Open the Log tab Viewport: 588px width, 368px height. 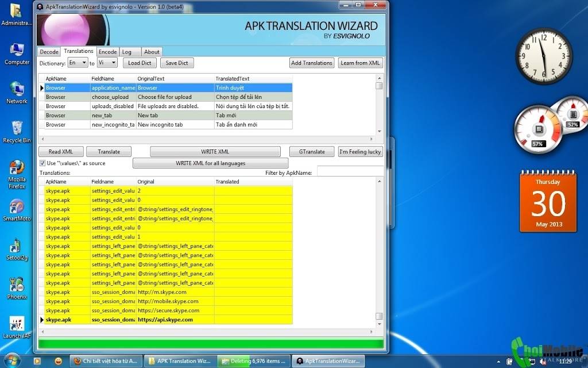coord(127,52)
